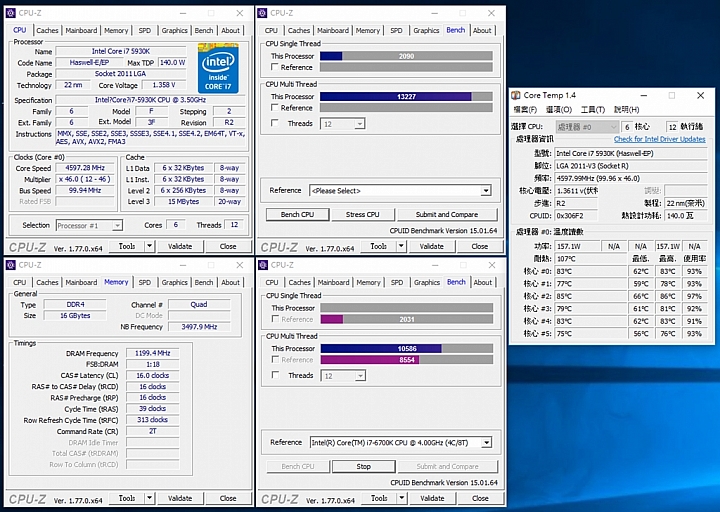
Task: Toggle Multi Thread Reference checkbox in bottom Bench window
Action: [275, 359]
